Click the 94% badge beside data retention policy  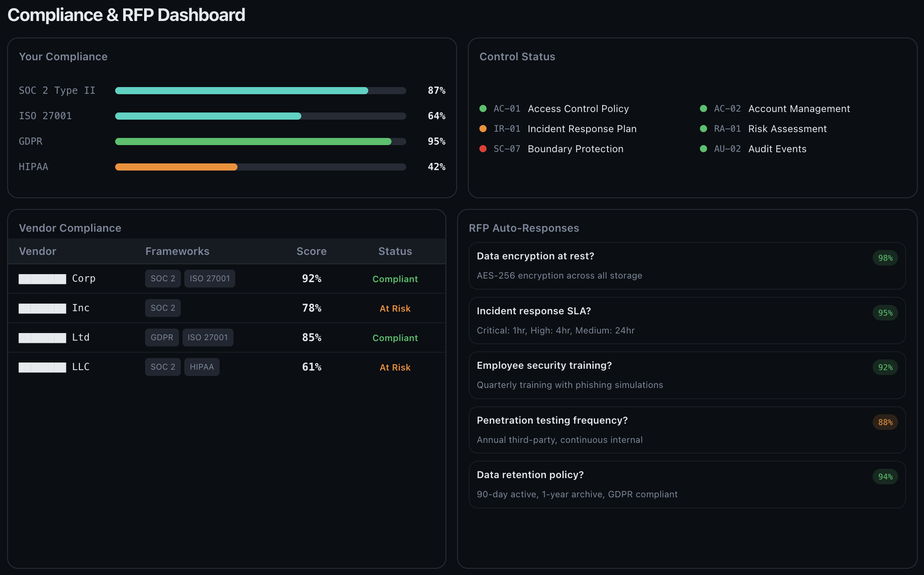pyautogui.click(x=885, y=476)
